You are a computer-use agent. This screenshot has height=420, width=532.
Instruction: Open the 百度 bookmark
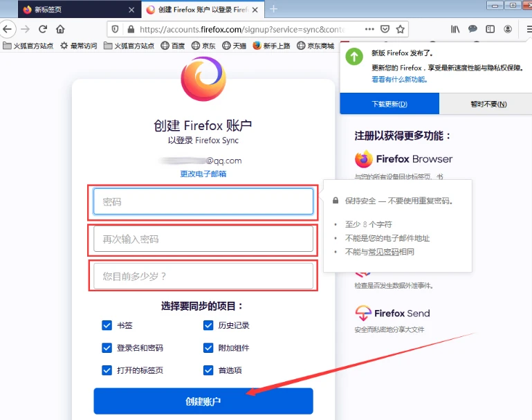[173, 46]
